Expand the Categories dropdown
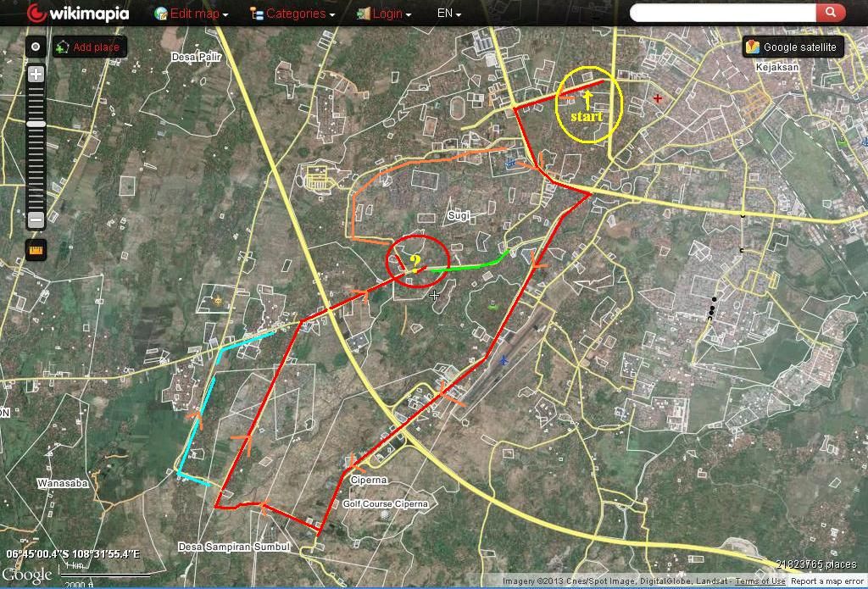This screenshot has width=868, height=589. click(292, 14)
